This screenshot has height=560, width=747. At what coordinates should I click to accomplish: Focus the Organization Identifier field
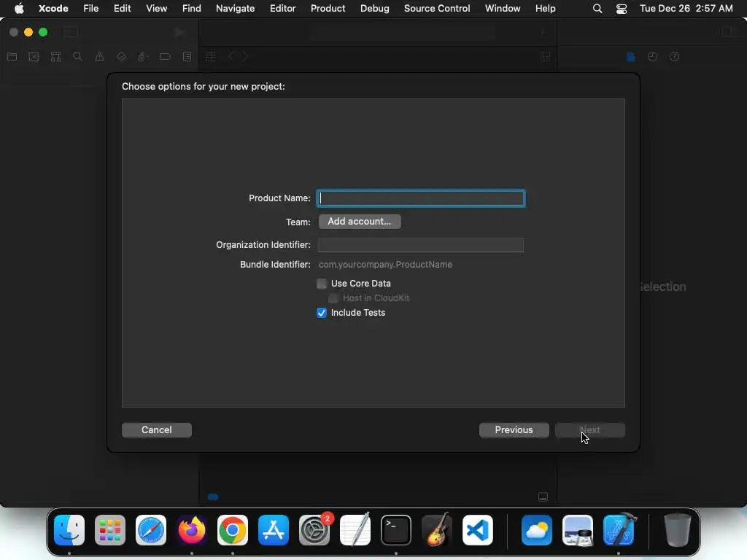(x=421, y=245)
